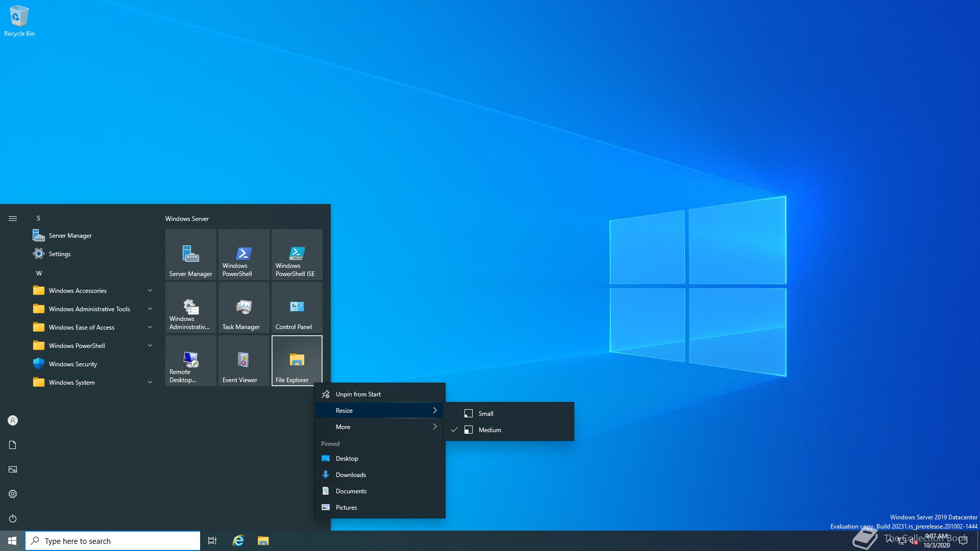Open the Settings gear in Start sidebar
The width and height of the screenshot is (980, 551).
13,494
